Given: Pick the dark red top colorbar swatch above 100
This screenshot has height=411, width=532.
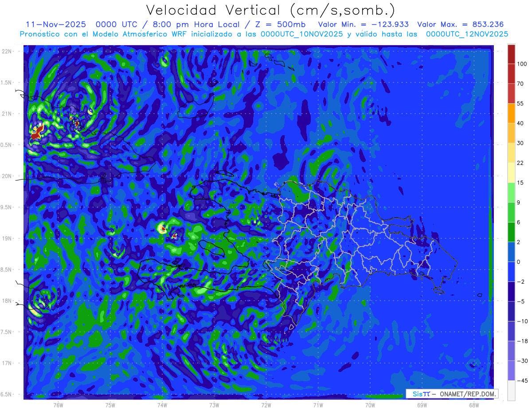Looking at the screenshot, I should (x=511, y=54).
